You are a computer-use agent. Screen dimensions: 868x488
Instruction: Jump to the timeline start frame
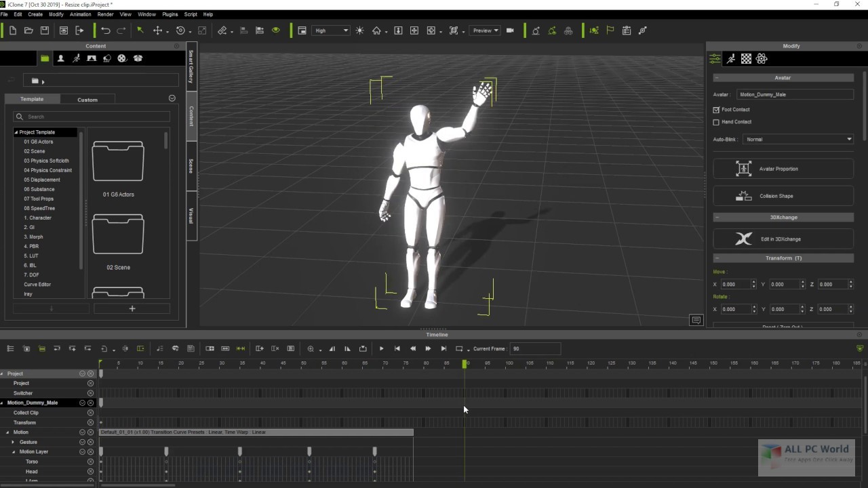(397, 348)
